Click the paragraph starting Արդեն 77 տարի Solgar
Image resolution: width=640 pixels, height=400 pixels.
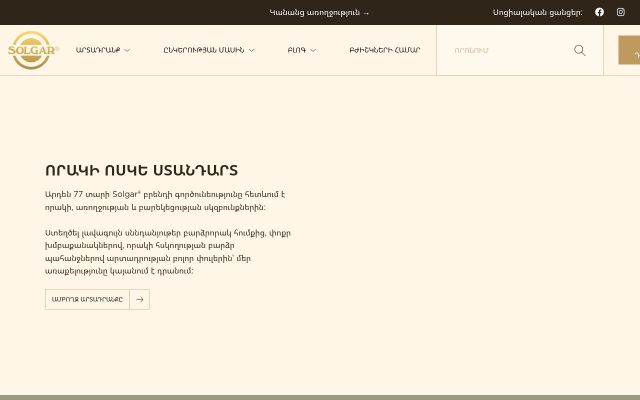[x=165, y=201]
